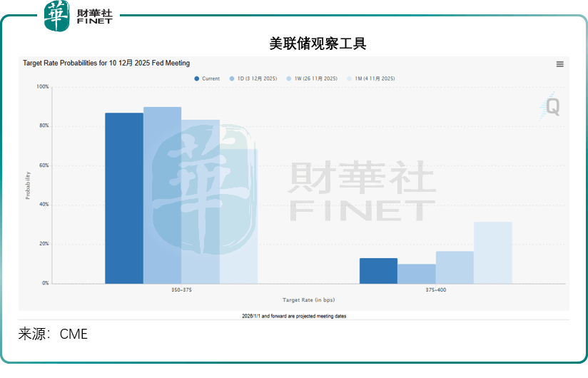Click the 375-400 x-axis label
Viewport: 588px width, 378px height.
436,290
